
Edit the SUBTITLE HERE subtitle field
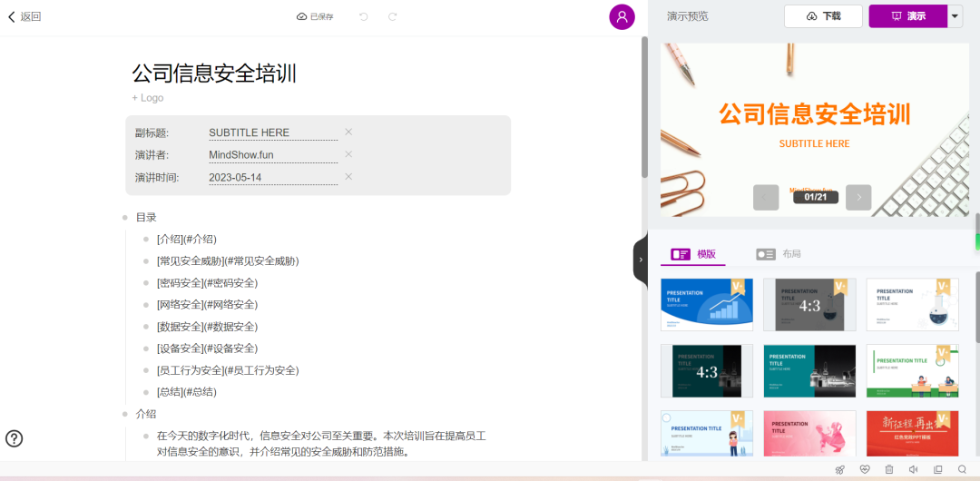[x=273, y=133]
